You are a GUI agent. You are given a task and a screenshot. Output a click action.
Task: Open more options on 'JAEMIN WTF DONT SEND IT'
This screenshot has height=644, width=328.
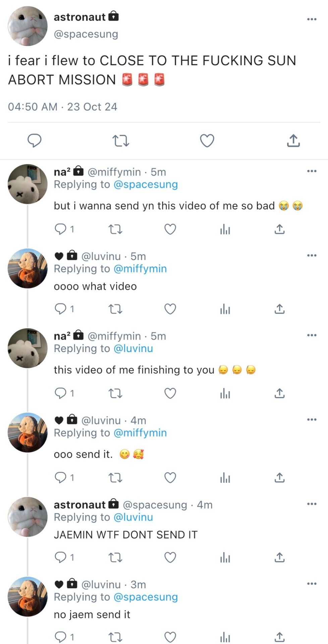click(312, 504)
